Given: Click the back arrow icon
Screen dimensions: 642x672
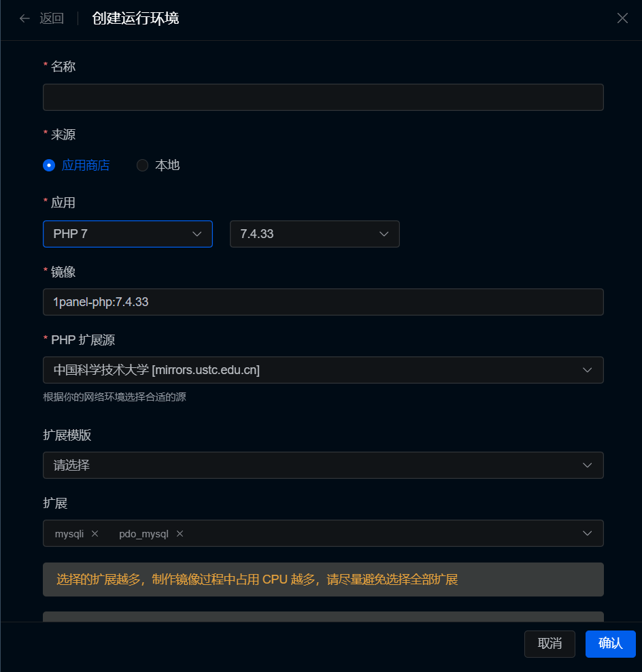Looking at the screenshot, I should pos(24,18).
